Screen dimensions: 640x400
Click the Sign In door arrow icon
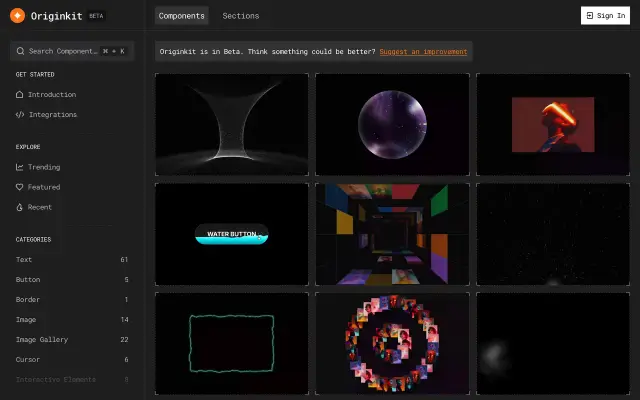click(589, 16)
